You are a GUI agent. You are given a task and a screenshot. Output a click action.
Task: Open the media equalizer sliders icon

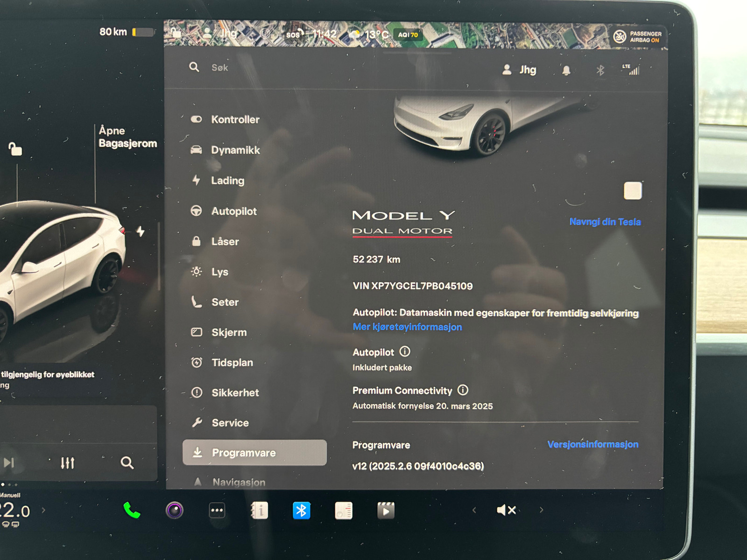pos(68,462)
